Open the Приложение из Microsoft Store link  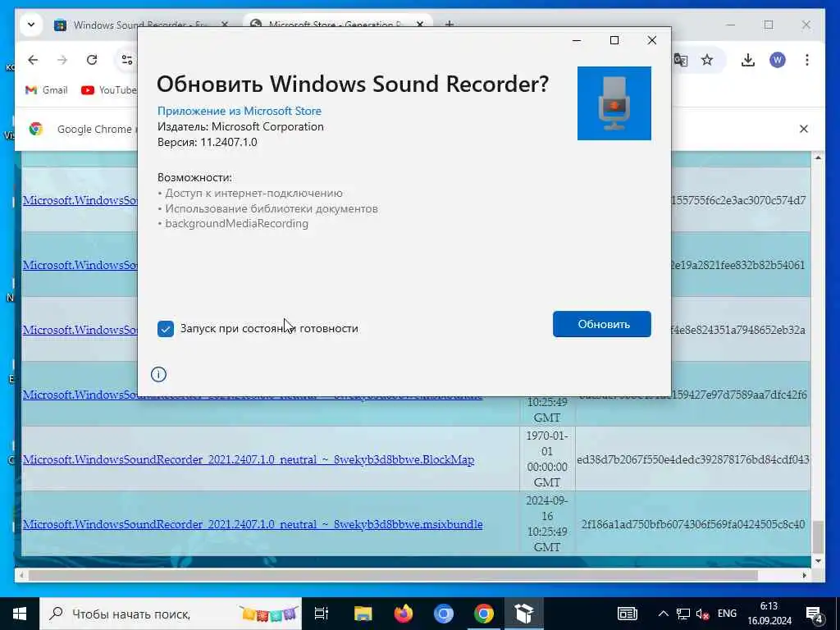click(240, 111)
